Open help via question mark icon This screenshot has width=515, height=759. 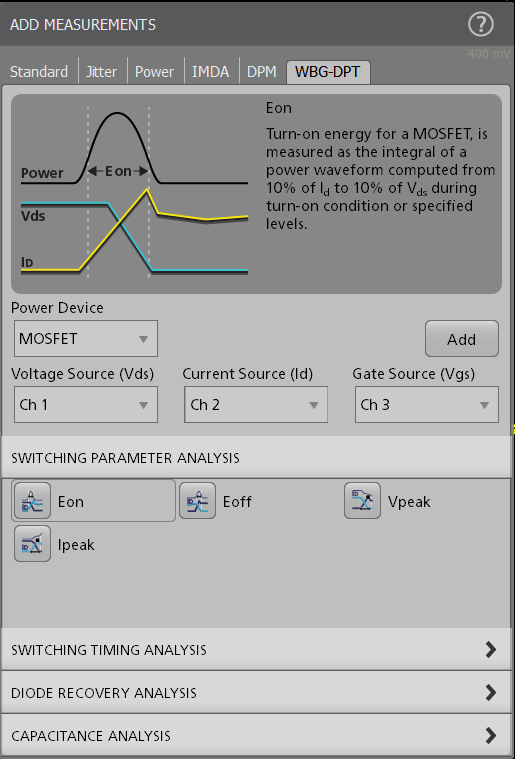pyautogui.click(x=481, y=24)
